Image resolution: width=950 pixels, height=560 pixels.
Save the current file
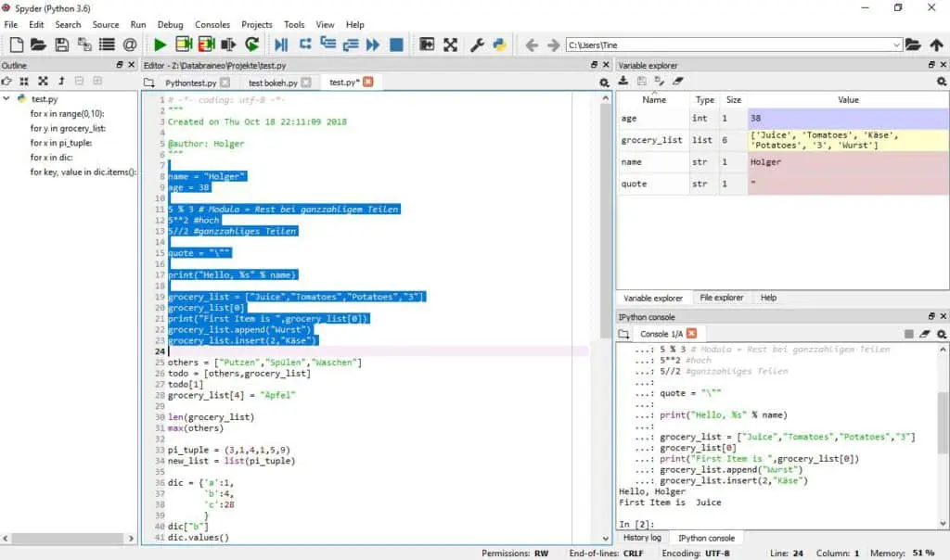[x=61, y=45]
